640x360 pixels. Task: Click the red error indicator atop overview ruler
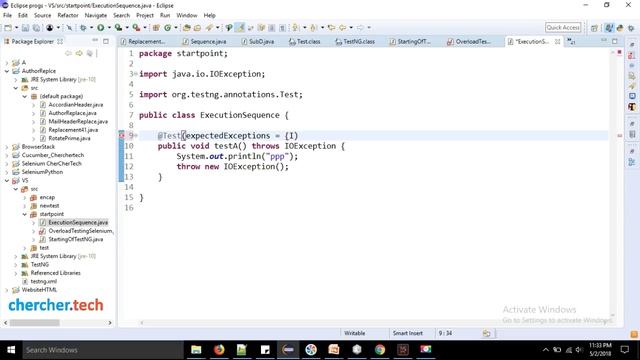pos(619,53)
